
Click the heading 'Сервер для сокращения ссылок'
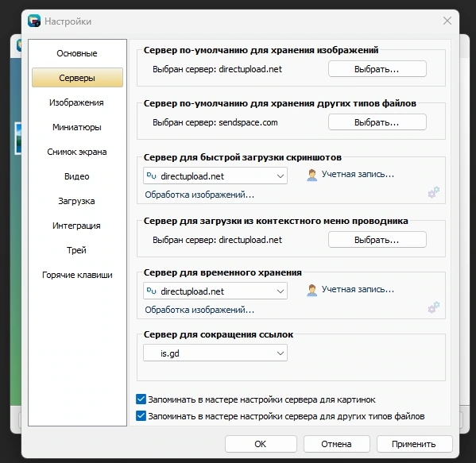pyautogui.click(x=219, y=334)
